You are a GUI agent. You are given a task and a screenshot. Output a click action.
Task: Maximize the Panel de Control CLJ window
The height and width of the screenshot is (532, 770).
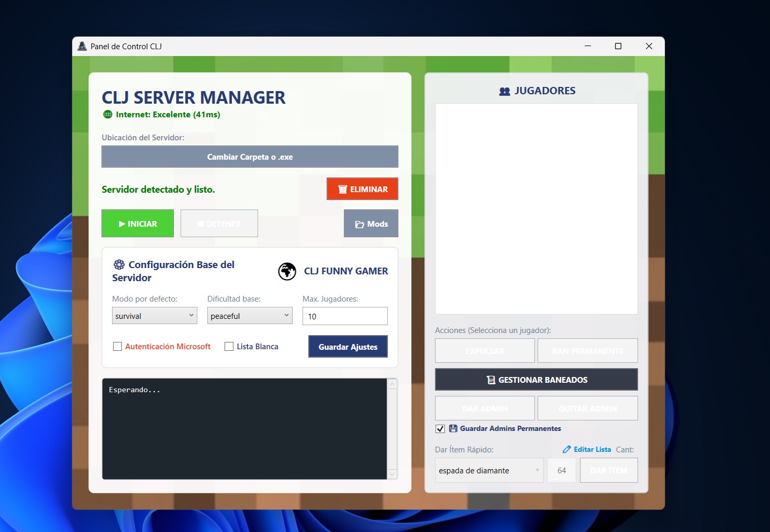coord(618,46)
